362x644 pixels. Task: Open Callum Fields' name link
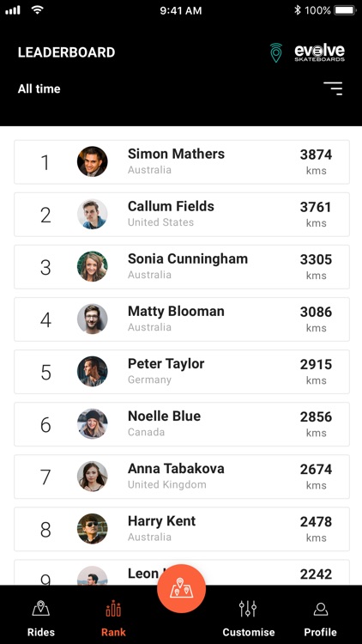pos(171,206)
